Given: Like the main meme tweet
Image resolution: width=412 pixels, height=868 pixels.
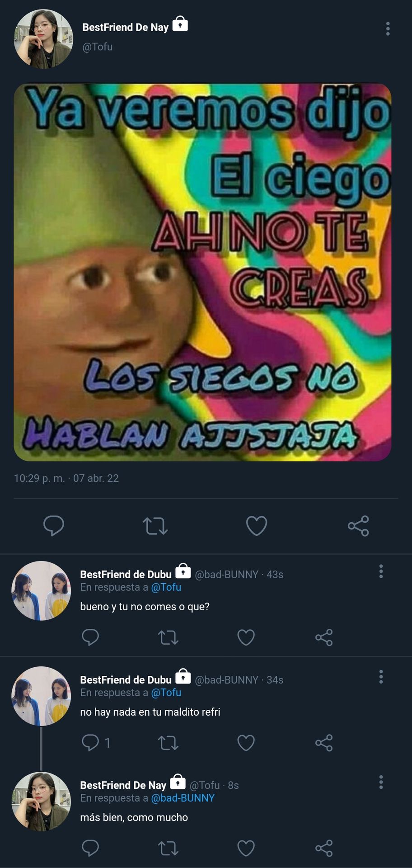Looking at the screenshot, I should [257, 526].
